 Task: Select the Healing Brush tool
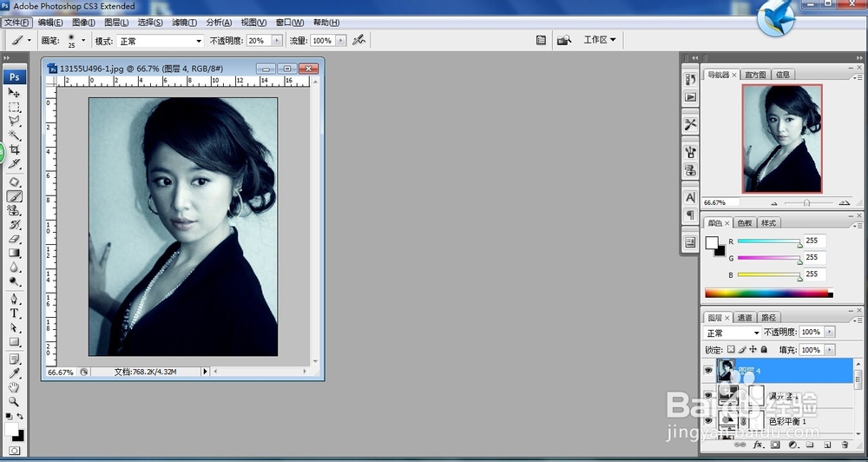[14, 182]
